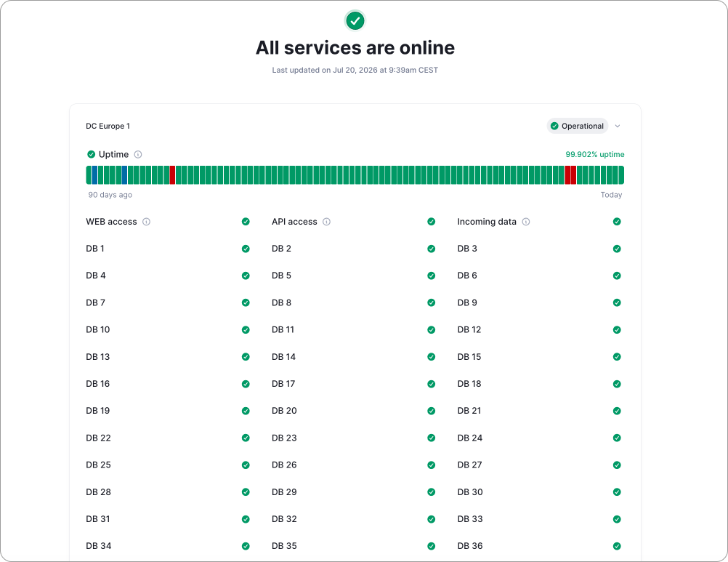Click the DB 14 row label

283,357
